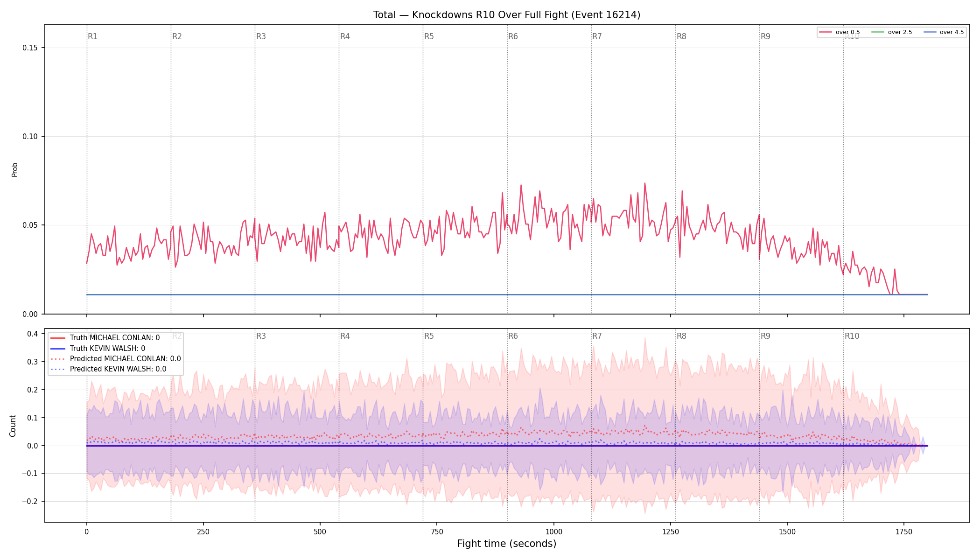Click the 1500 tick on the time axis

pyautogui.click(x=787, y=532)
